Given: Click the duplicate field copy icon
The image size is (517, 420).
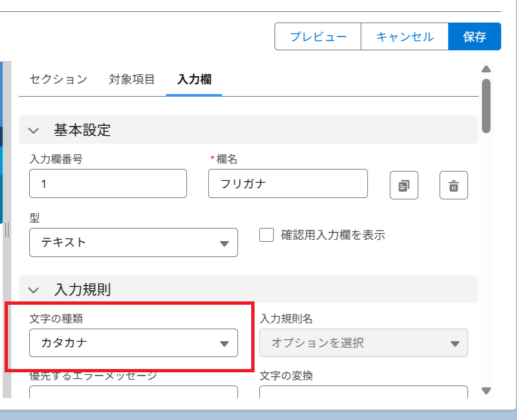Looking at the screenshot, I should (x=404, y=185).
